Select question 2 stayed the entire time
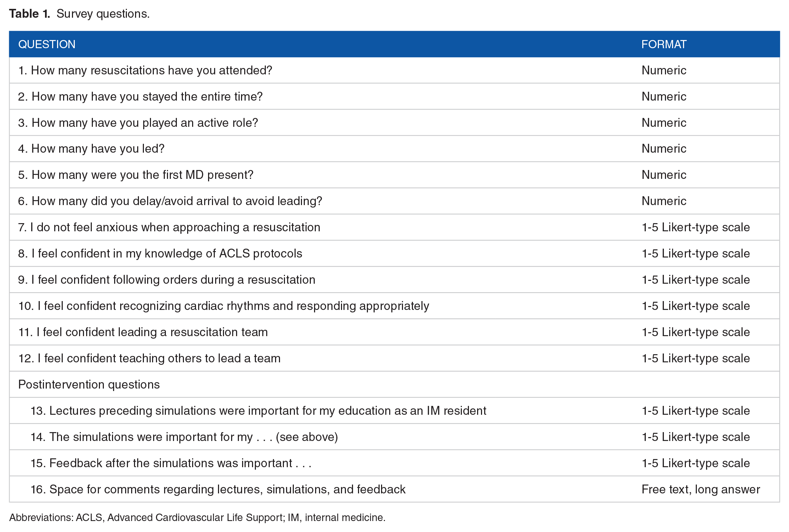The height and width of the screenshot is (532, 789). click(x=140, y=97)
